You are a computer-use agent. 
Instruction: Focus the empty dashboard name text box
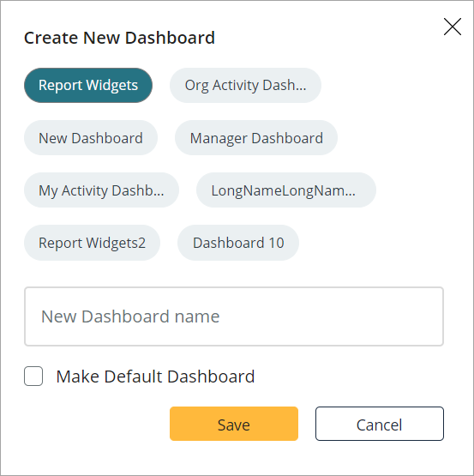234,316
